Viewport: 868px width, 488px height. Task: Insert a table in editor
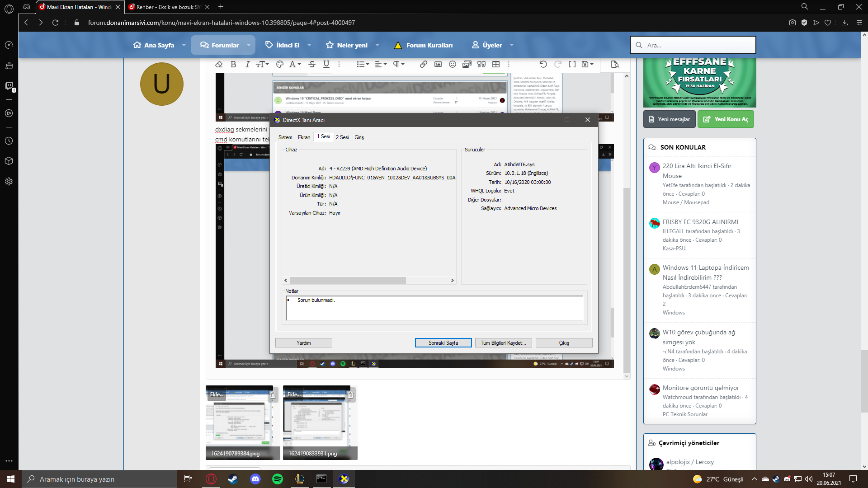coord(496,64)
